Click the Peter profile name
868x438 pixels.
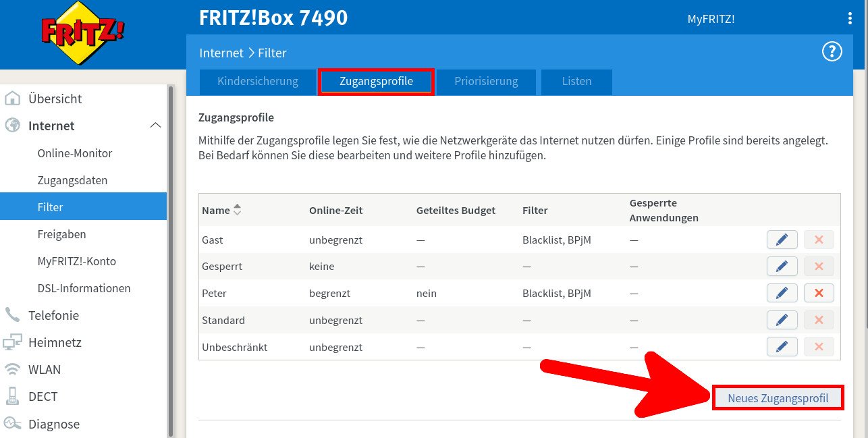214,294
